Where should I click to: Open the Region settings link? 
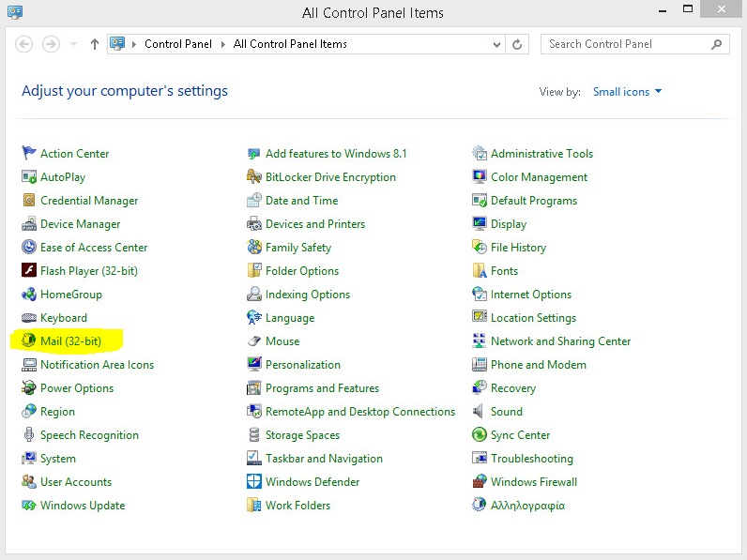coord(57,412)
